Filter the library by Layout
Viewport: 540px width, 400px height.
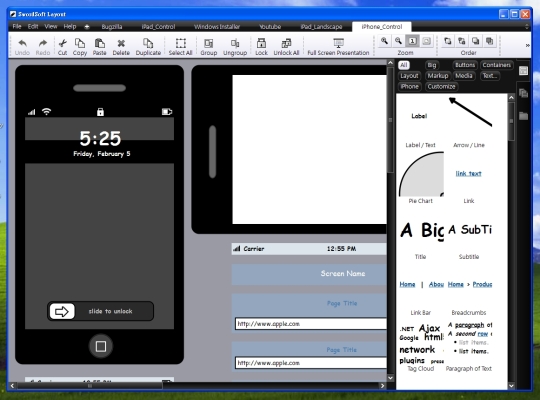tap(409, 75)
